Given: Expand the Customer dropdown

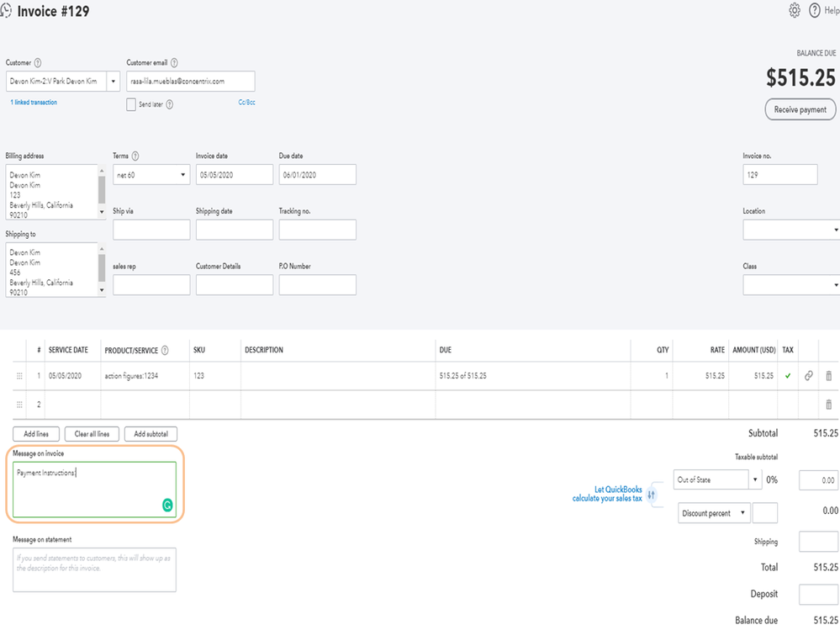Looking at the screenshot, I should point(114,82).
